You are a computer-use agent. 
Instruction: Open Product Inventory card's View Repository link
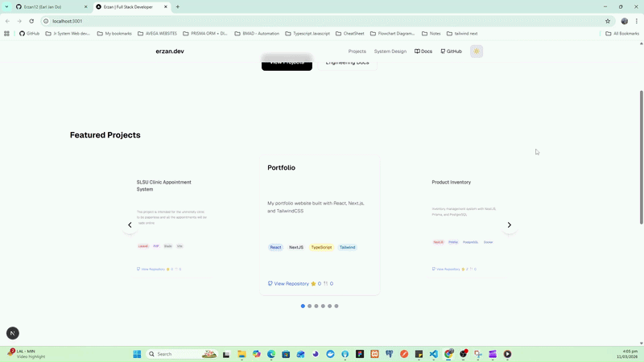pyautogui.click(x=446, y=269)
